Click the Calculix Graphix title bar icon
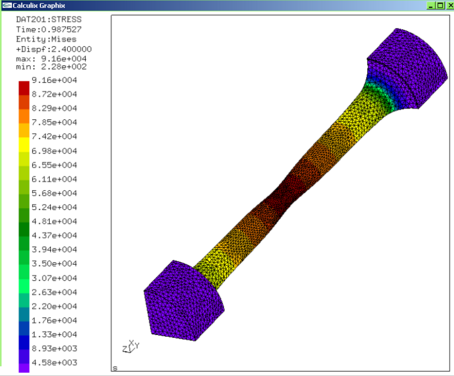This screenshot has height=376, width=454. [x=7, y=6]
